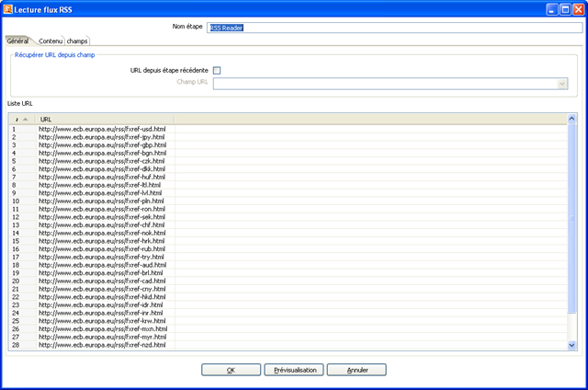
Task: Minimize the Lecture flux RSS window
Action: (552, 9)
